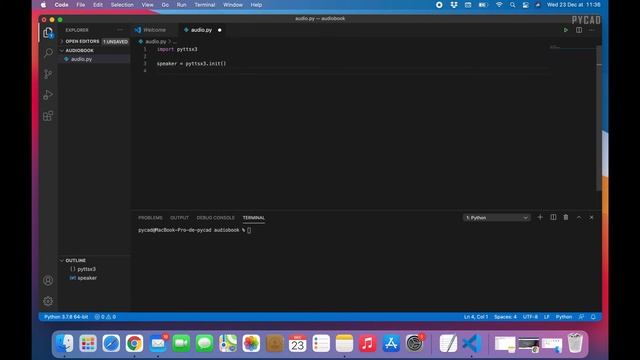Open the Run menu

(181, 5)
